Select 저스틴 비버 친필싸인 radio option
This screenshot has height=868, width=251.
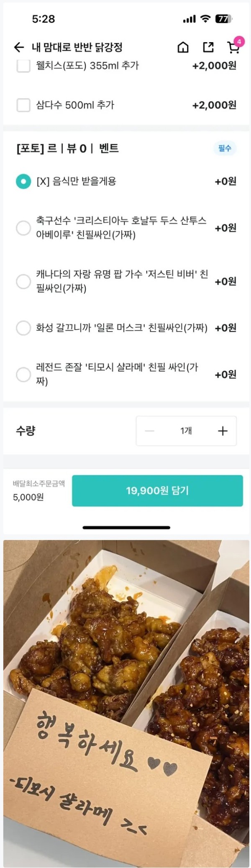coord(23,282)
